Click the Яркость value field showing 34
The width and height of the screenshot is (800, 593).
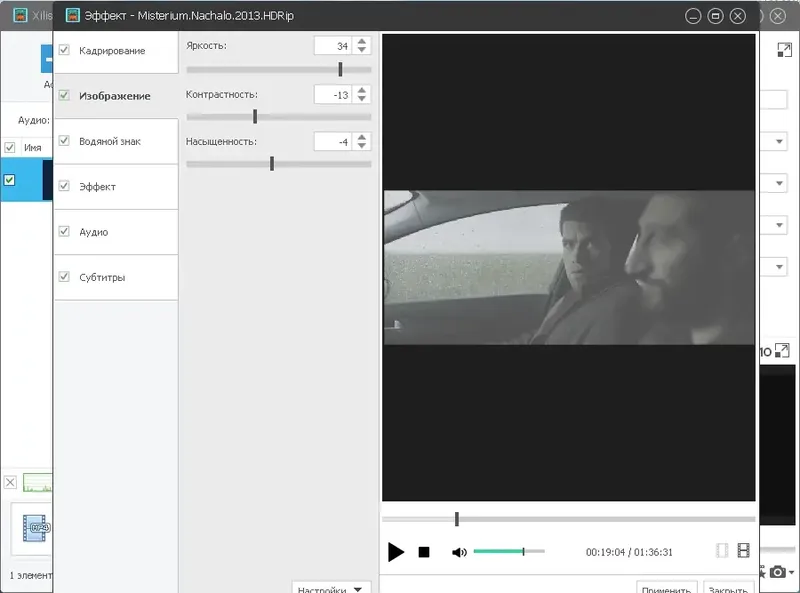(x=333, y=46)
